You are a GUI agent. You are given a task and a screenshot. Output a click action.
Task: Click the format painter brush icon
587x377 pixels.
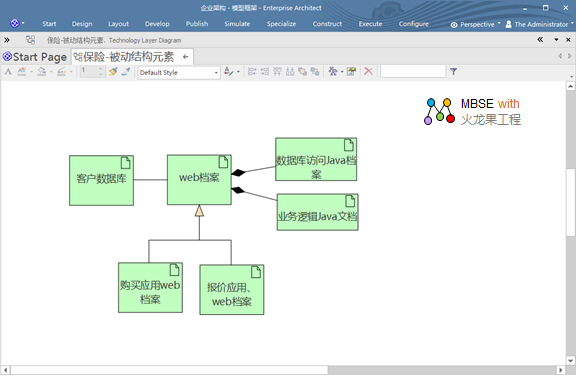point(113,72)
